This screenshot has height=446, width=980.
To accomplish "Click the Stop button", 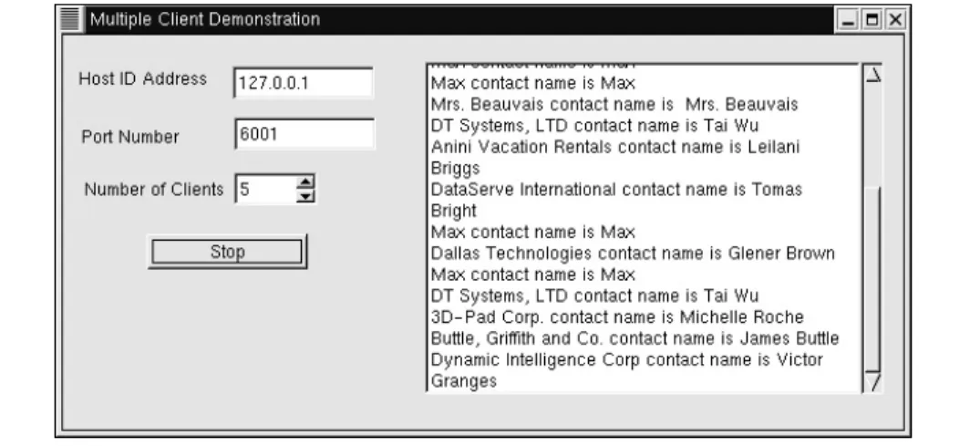I will pyautogui.click(x=227, y=252).
